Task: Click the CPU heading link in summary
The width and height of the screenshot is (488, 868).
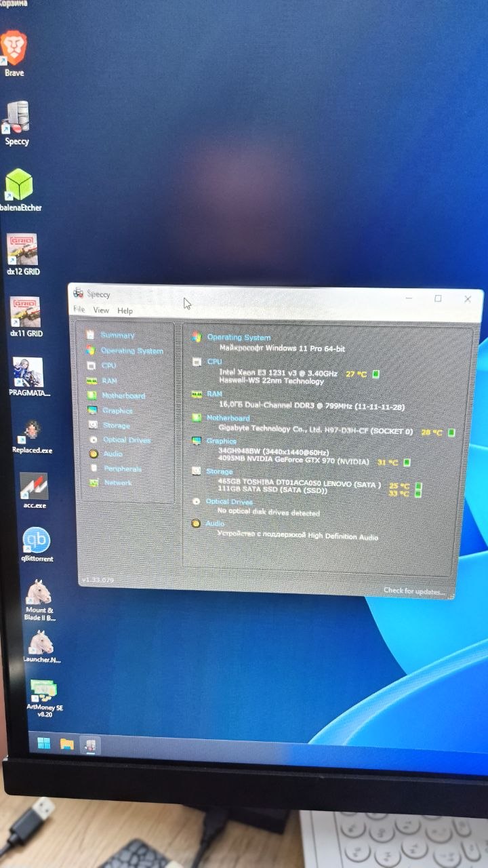Action: (x=214, y=362)
